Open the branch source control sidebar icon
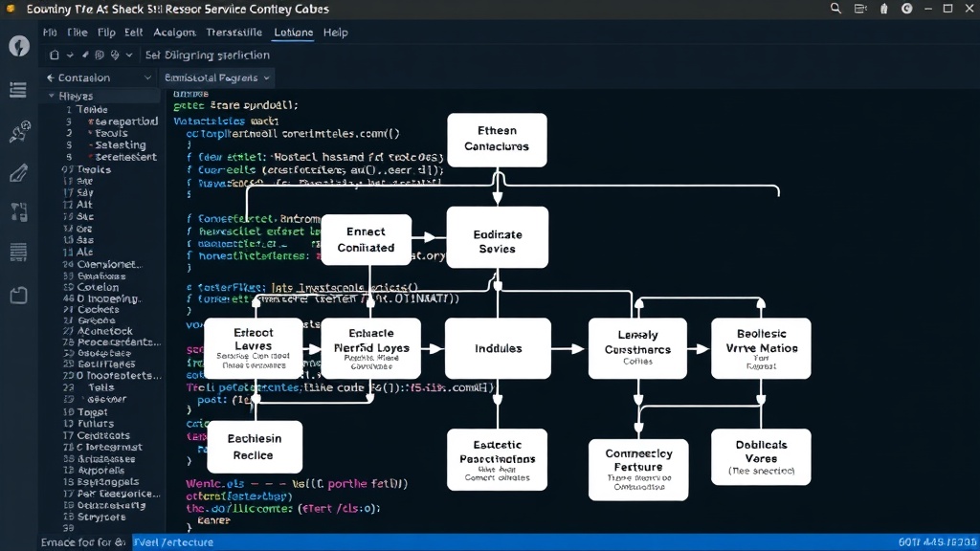Viewport: 980px width, 551px height. [19, 212]
